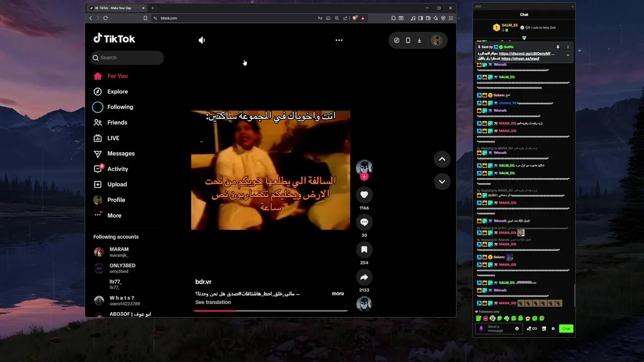
Task: Open the video three-dots options menu
Action: click(339, 40)
